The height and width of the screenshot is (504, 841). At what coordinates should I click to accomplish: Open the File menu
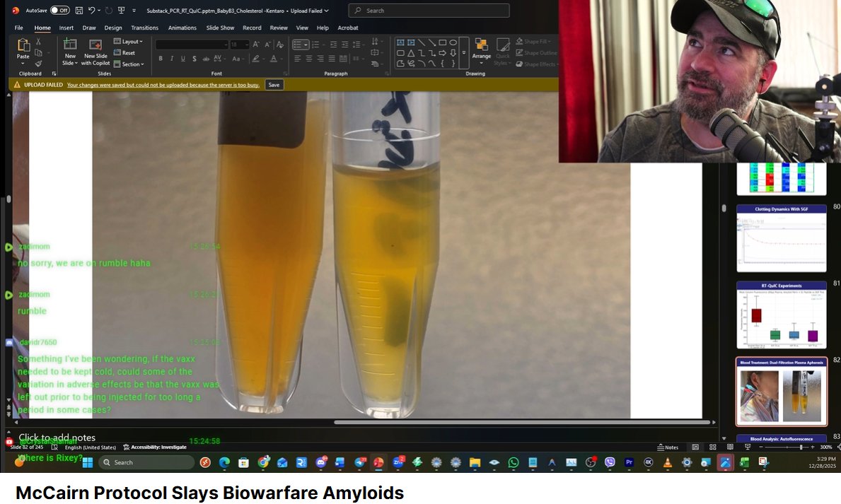pos(19,28)
